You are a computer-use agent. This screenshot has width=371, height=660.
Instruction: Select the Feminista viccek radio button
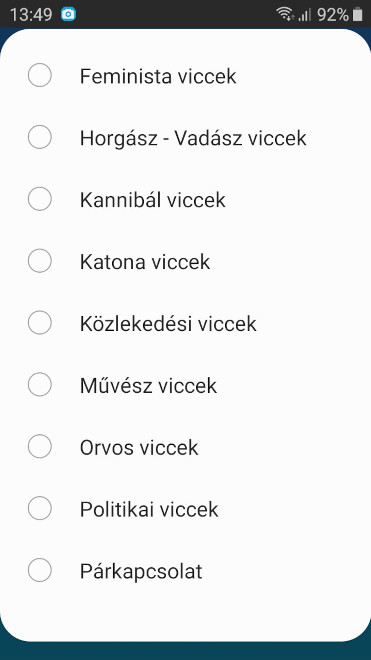click(40, 75)
